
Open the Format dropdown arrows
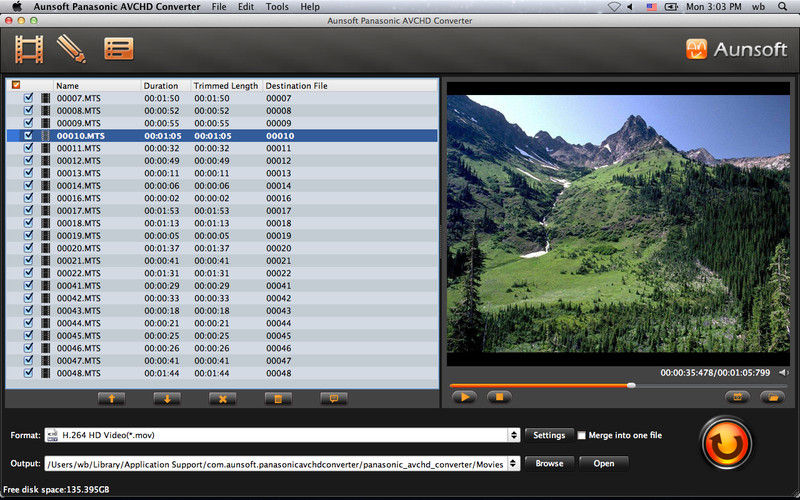click(514, 435)
